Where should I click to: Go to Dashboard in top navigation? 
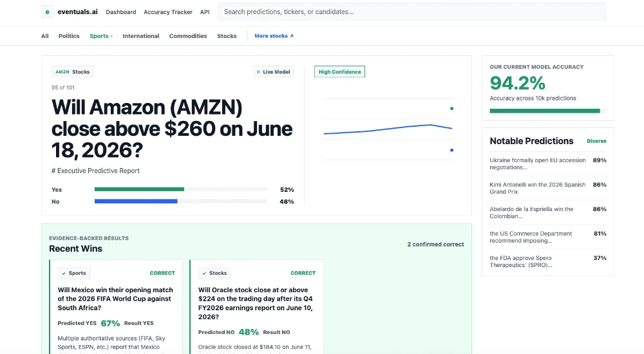point(121,12)
